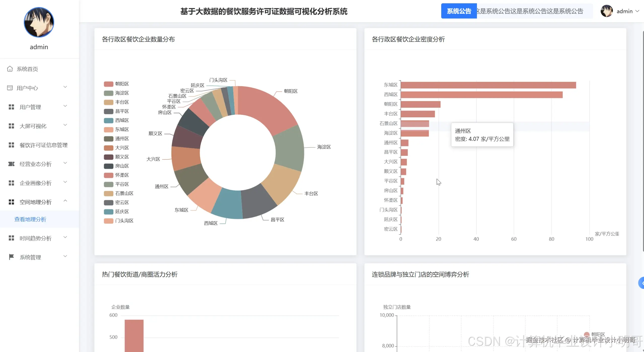This screenshot has height=352, width=644.
Task: Open 大屏可视化 via its sidebar icon
Action: (x=11, y=126)
